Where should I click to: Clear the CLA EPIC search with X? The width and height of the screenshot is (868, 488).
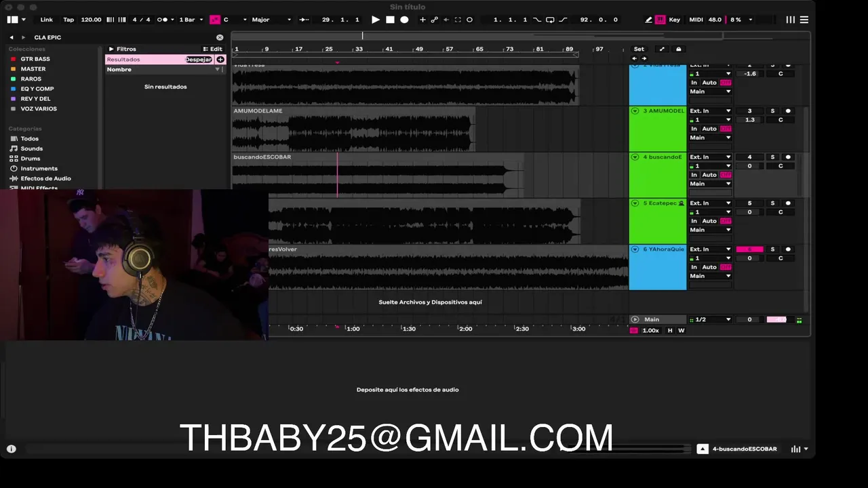tap(220, 37)
